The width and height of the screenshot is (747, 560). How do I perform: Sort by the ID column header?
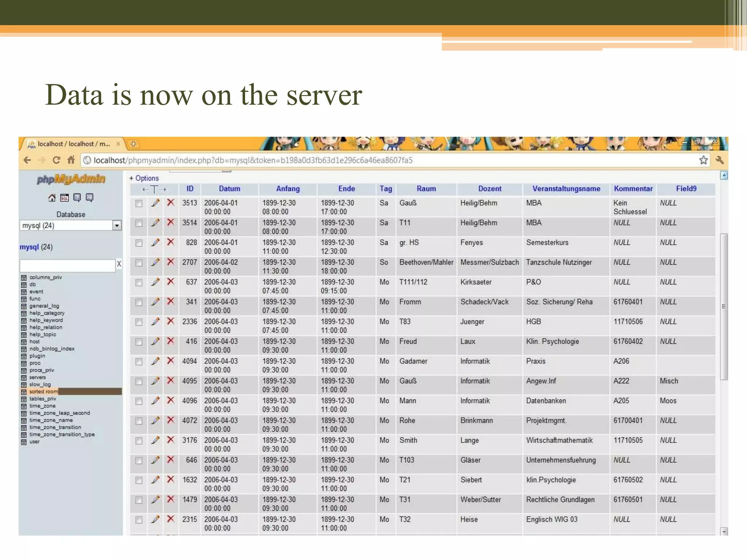[190, 189]
